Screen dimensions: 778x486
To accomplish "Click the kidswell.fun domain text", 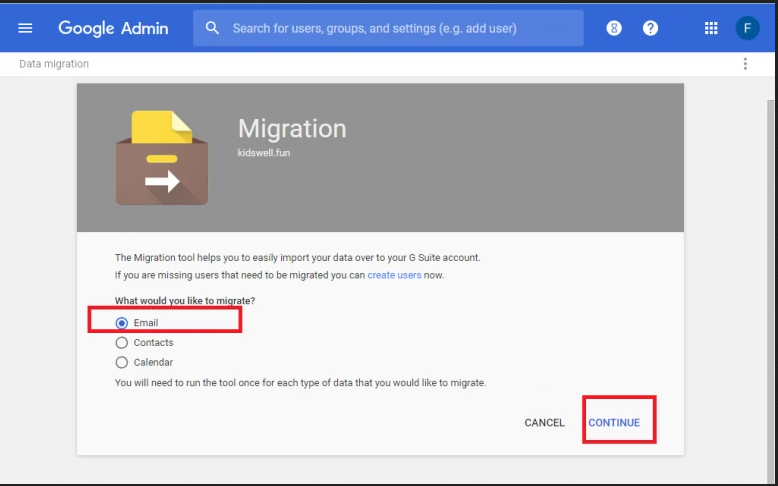I will pos(263,153).
